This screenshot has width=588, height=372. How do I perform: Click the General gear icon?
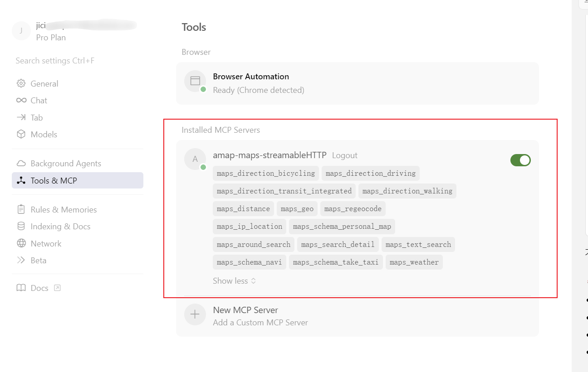coord(21,83)
